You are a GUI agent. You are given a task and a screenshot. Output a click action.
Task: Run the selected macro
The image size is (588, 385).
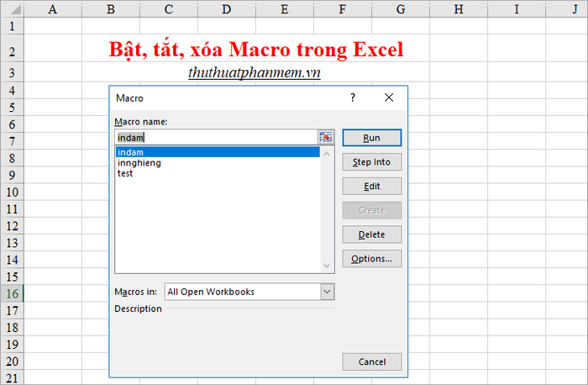coord(371,138)
